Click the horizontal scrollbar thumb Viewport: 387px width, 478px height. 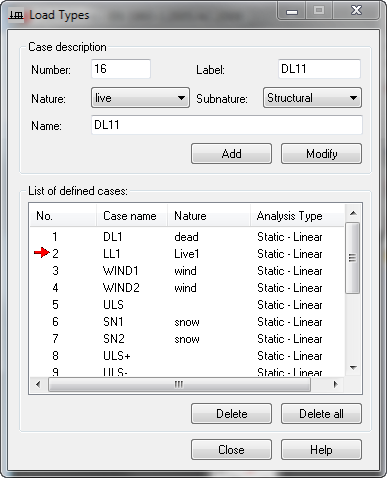[x=179, y=385]
